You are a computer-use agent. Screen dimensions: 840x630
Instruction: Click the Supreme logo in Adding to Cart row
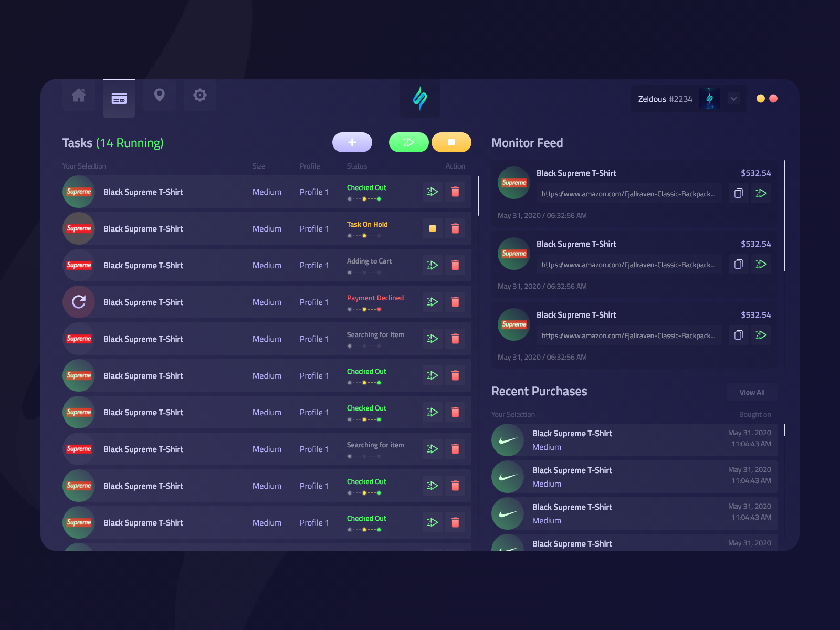tap(79, 265)
